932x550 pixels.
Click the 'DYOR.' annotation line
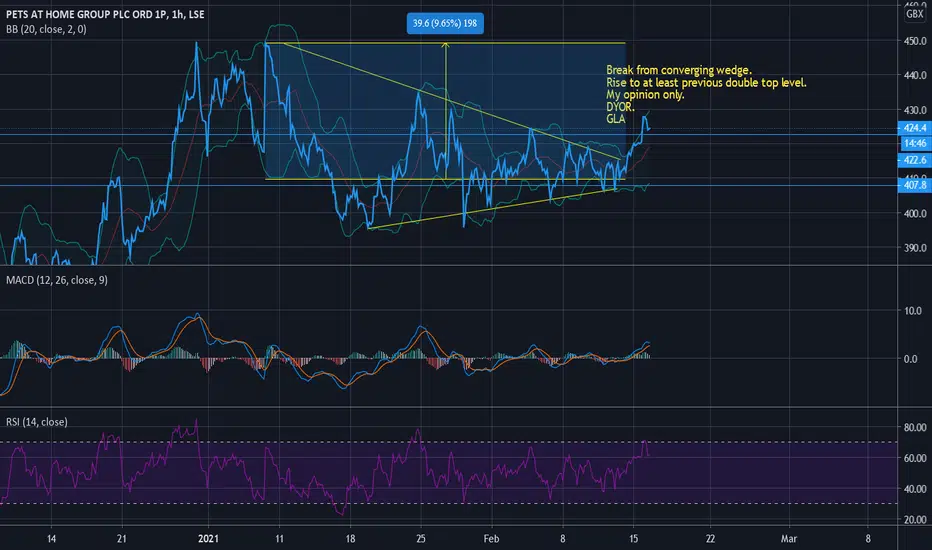point(621,107)
